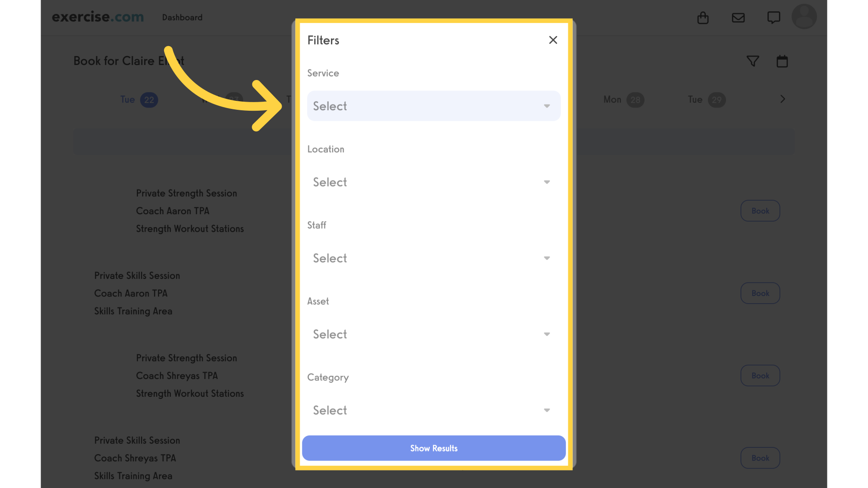Expand the Staff dropdown selector
The height and width of the screenshot is (488, 868).
pos(434,258)
